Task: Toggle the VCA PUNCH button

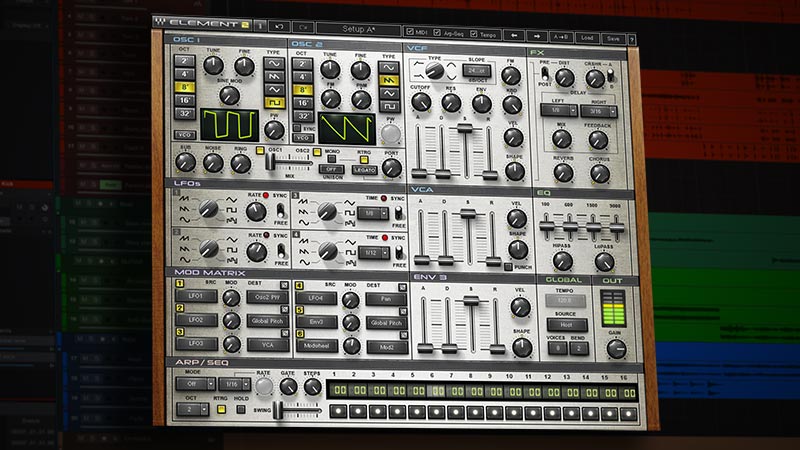Action: pyautogui.click(x=508, y=267)
